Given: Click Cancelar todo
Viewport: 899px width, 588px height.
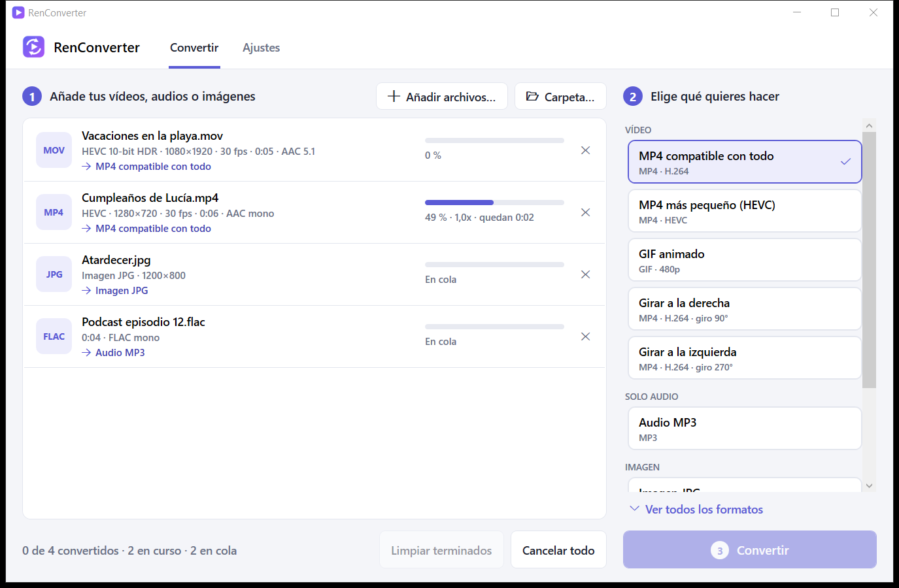Looking at the screenshot, I should [558, 550].
